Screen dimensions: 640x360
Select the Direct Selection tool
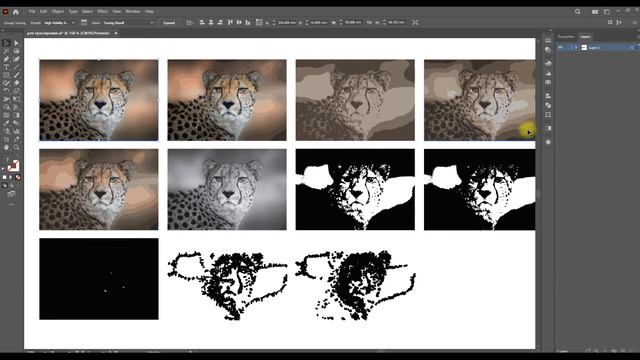pyautogui.click(x=16, y=43)
